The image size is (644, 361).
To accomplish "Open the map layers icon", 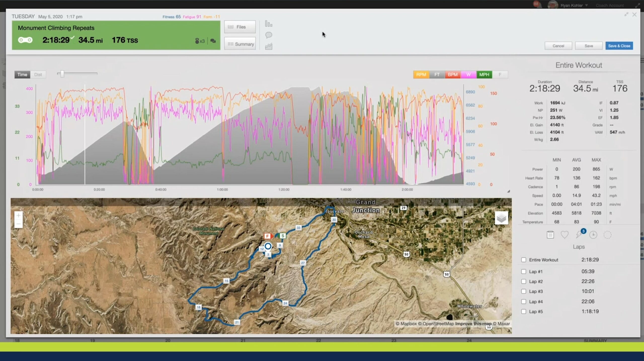I will click(501, 218).
